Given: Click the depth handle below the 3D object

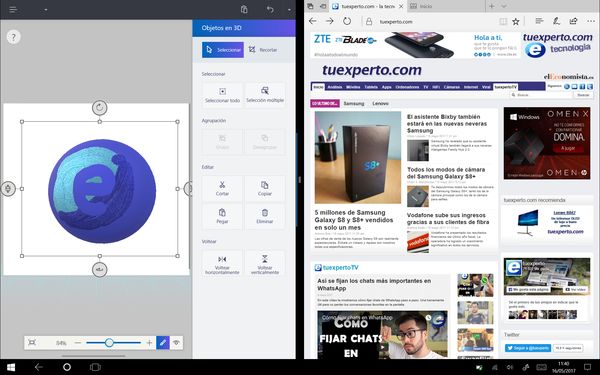Looking at the screenshot, I should (x=99, y=270).
